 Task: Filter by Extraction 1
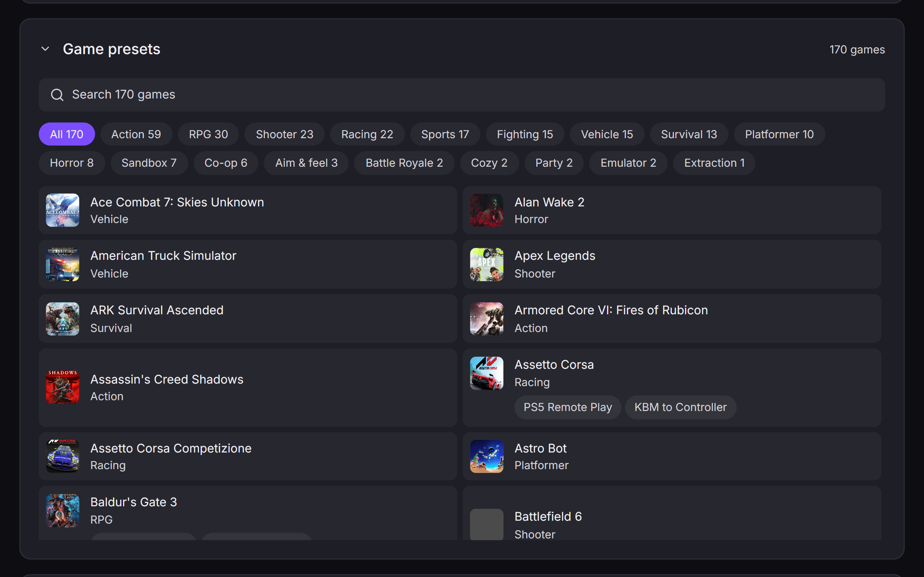pos(714,163)
